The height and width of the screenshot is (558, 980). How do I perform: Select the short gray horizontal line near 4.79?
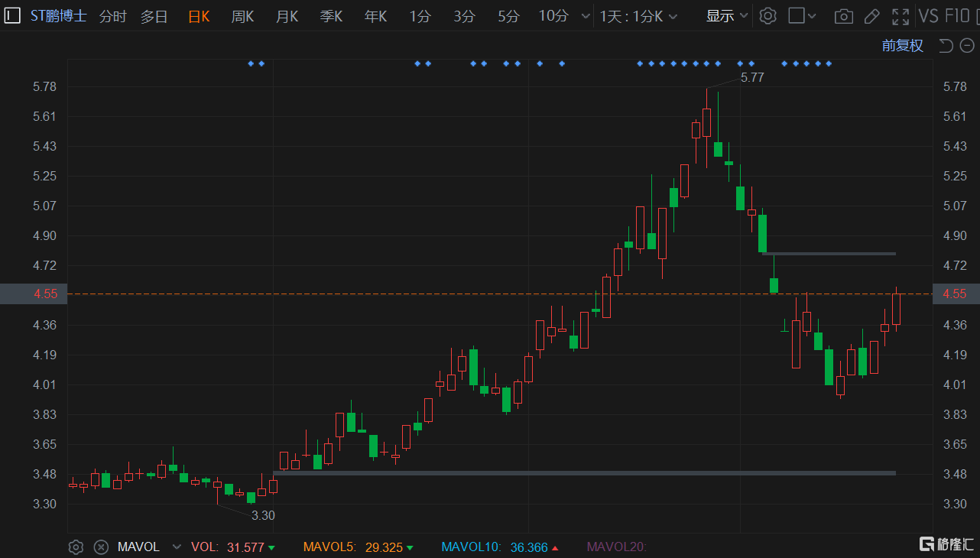pos(829,253)
